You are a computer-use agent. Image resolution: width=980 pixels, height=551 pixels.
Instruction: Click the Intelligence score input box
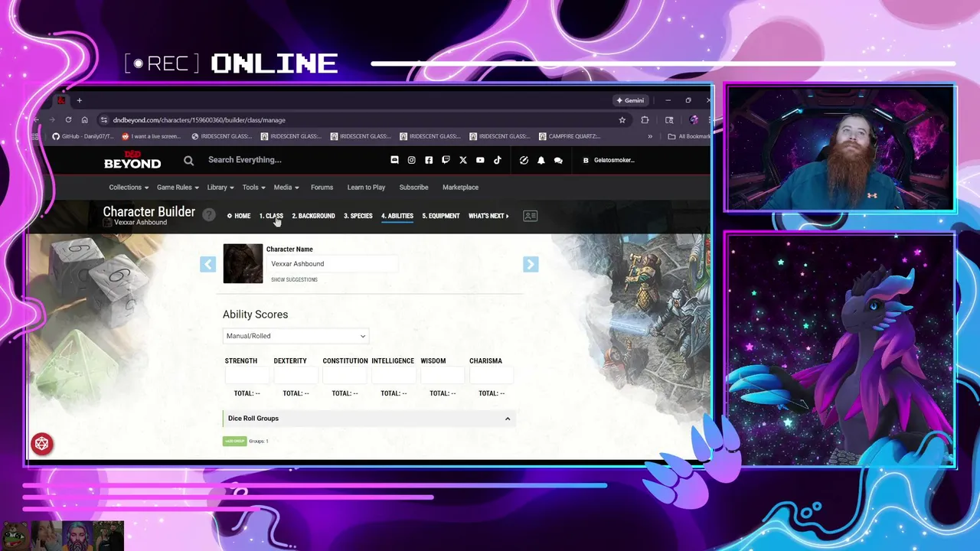(394, 376)
